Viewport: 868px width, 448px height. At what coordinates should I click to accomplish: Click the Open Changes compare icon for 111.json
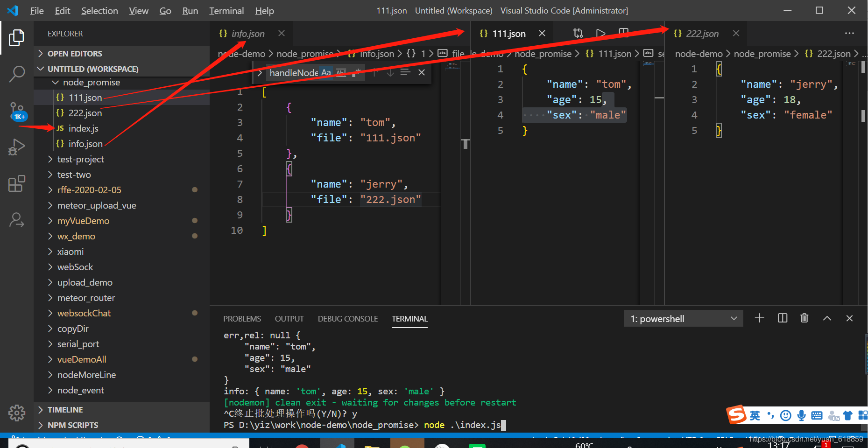(x=578, y=33)
